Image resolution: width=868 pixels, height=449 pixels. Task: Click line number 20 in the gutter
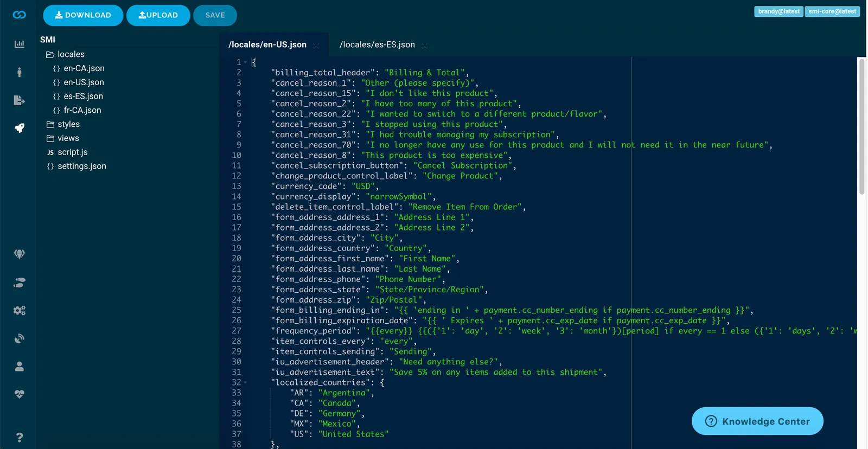tap(237, 259)
